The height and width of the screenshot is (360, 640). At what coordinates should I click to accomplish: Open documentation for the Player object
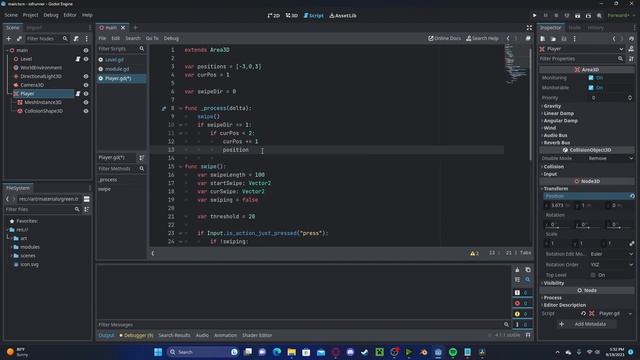[631, 49]
